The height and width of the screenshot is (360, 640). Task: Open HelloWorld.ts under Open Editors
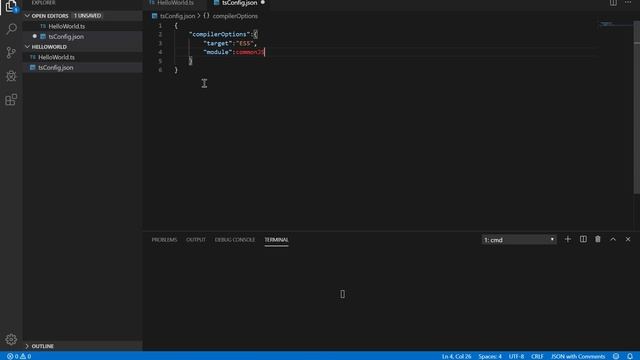pyautogui.click(x=67, y=26)
